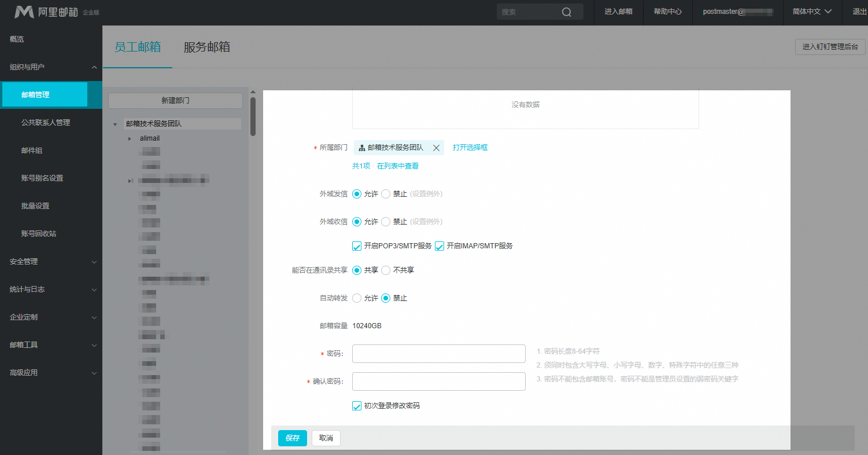Click the 10240GB mailbox capacity value
Image resolution: width=868 pixels, height=455 pixels.
(367, 326)
